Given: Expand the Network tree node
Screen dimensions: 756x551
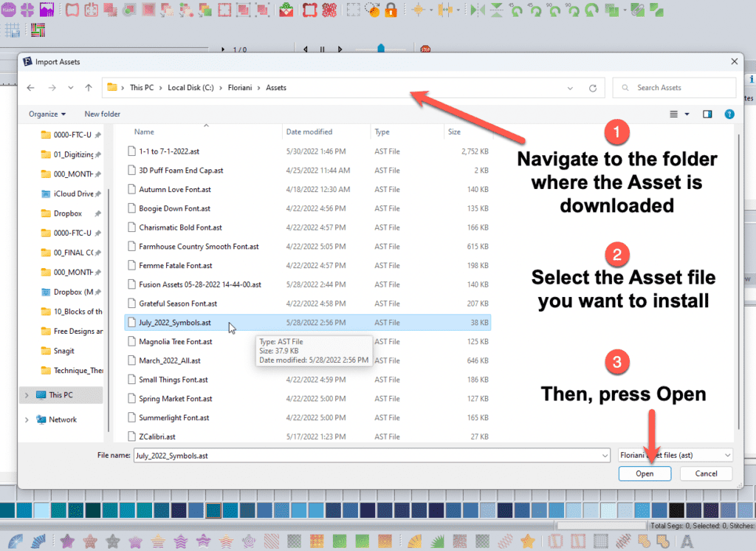Looking at the screenshot, I should click(27, 420).
